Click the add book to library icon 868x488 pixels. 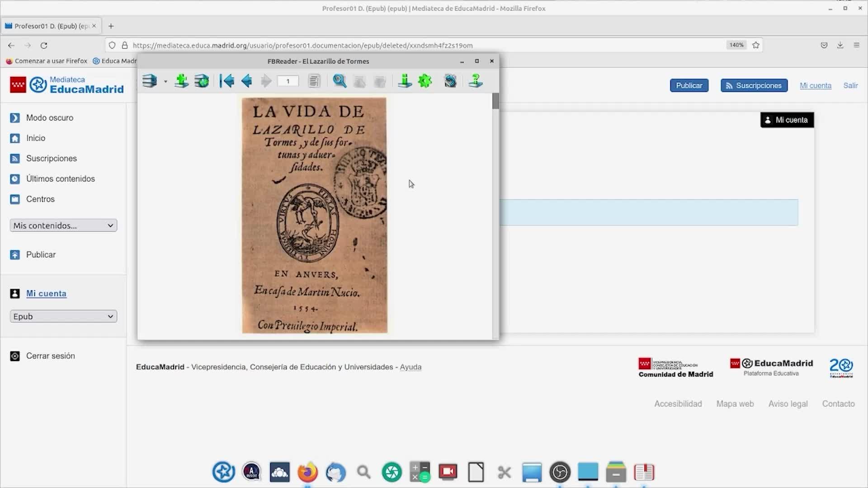(182, 81)
